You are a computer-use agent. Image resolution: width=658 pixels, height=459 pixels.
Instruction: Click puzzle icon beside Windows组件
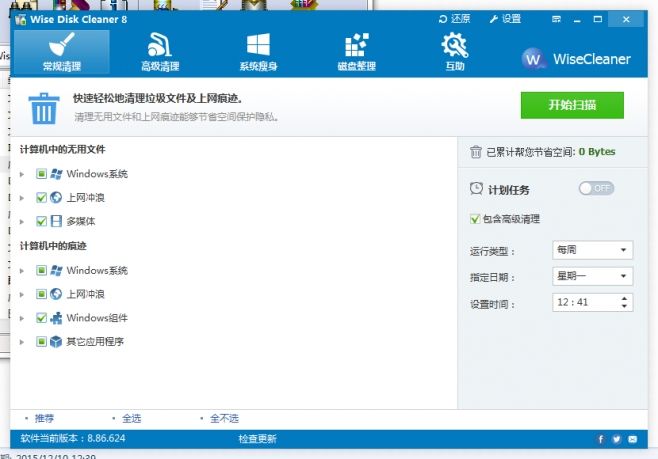tap(56, 318)
